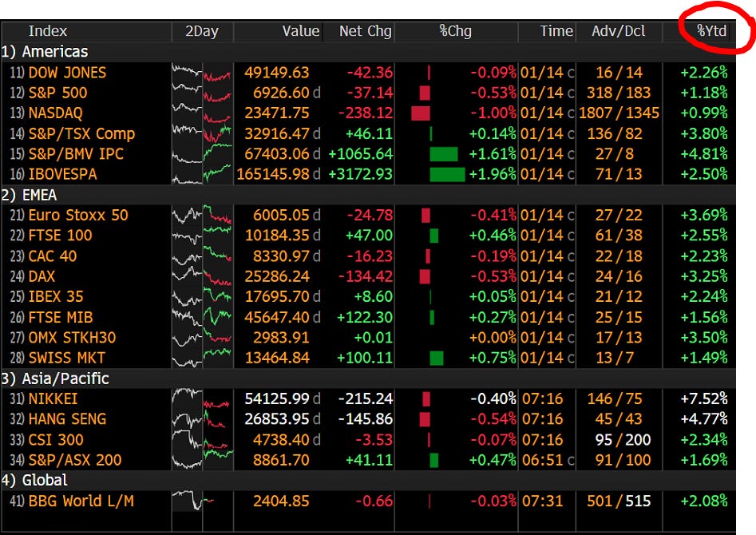Click NASDAQ red percent change bar

click(x=421, y=113)
